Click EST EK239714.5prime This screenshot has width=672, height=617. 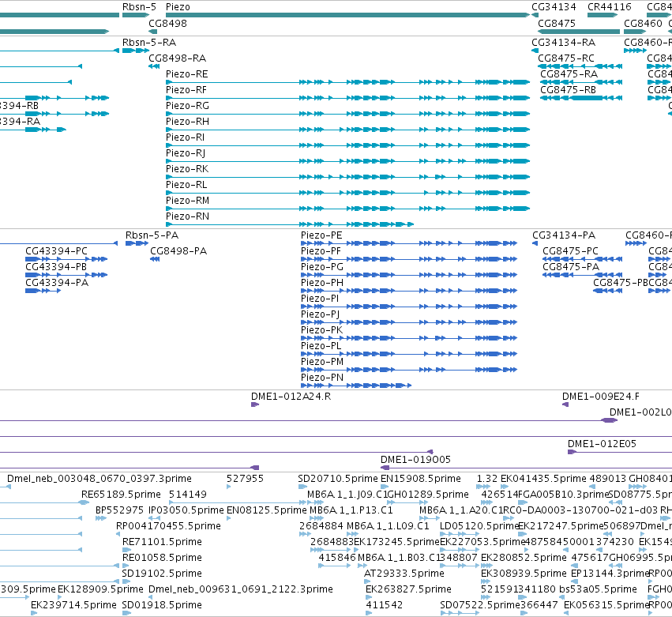[73, 605]
